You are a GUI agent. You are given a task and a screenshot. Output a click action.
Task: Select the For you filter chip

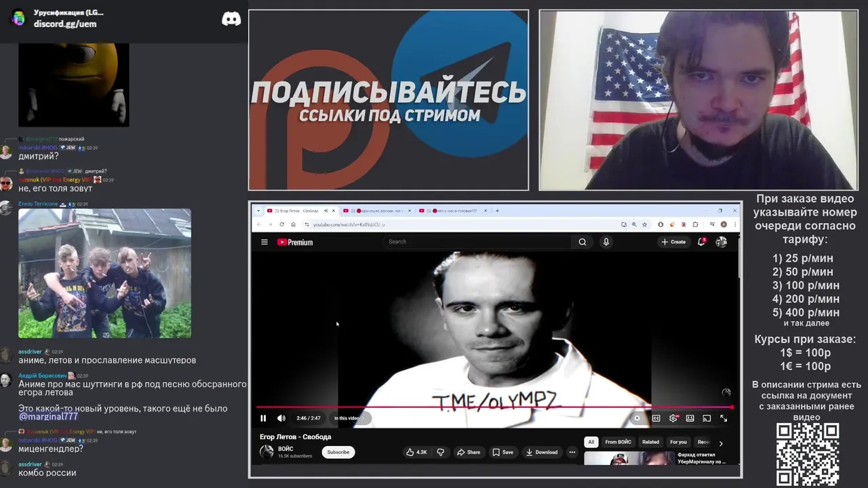point(678,442)
